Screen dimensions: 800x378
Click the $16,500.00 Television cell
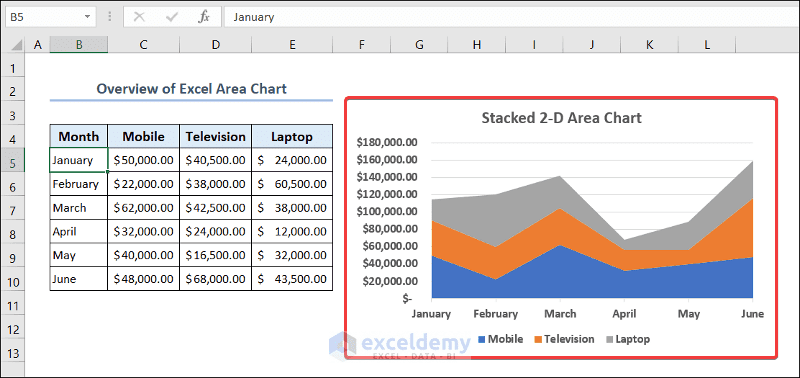point(216,255)
